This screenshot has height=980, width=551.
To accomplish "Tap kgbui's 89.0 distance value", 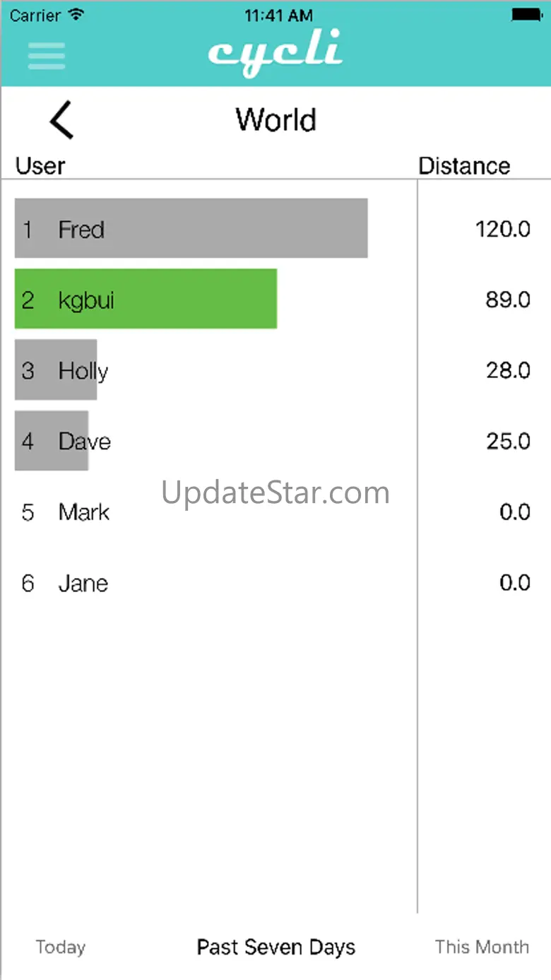I will [507, 300].
